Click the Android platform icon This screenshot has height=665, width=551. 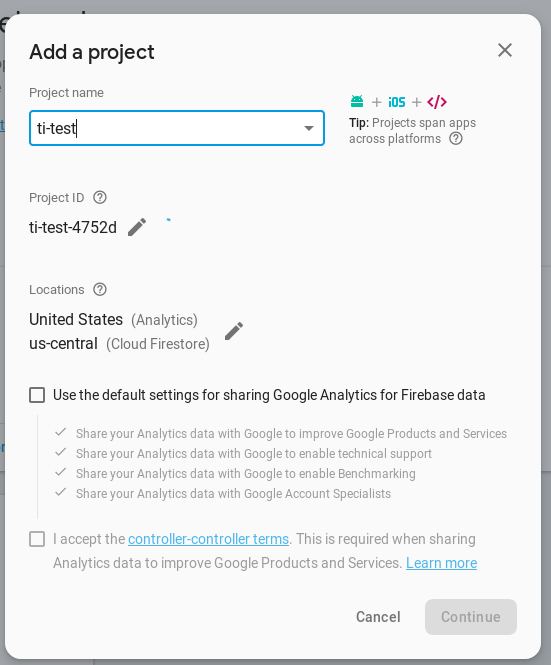tap(357, 101)
